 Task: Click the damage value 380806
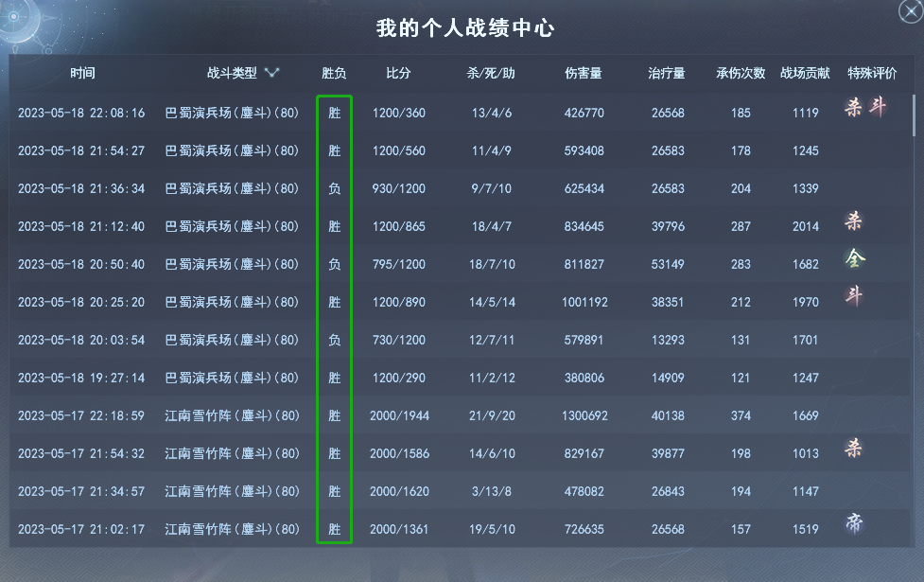(584, 378)
